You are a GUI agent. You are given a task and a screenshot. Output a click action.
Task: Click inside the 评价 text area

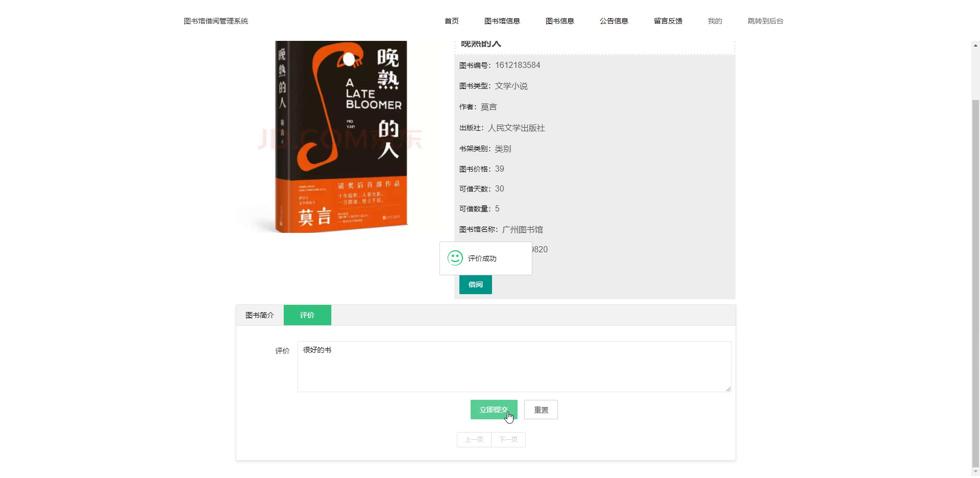514,367
